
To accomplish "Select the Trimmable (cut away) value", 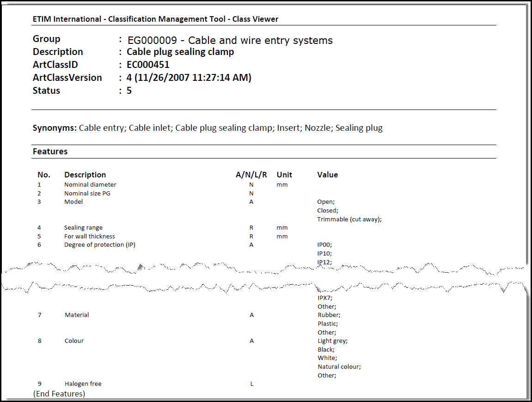I will 349,219.
